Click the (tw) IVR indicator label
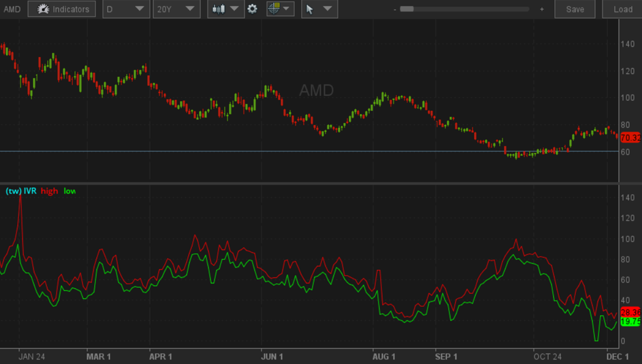642x364 pixels. (x=21, y=191)
